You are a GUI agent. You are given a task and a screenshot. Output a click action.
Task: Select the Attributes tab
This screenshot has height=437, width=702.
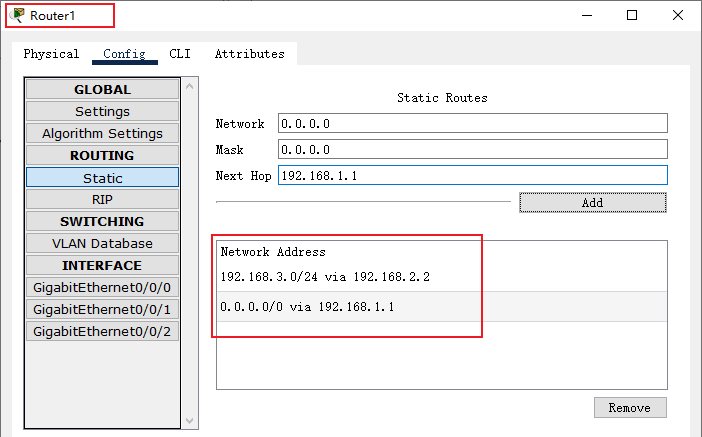point(249,54)
